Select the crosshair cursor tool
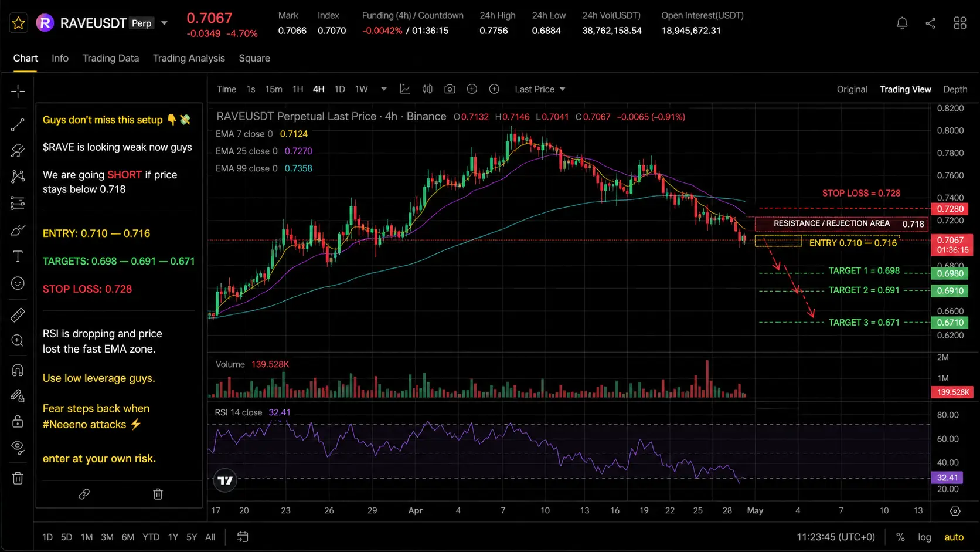 (18, 92)
